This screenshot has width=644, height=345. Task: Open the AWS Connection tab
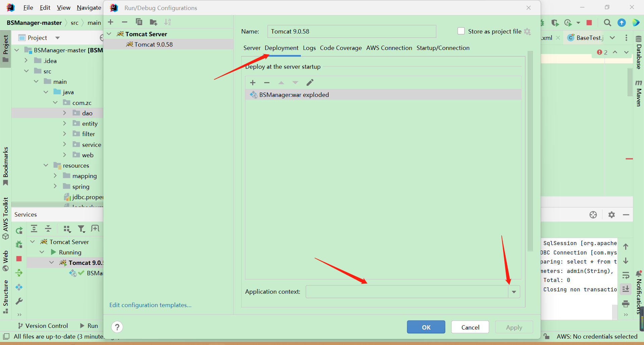389,48
